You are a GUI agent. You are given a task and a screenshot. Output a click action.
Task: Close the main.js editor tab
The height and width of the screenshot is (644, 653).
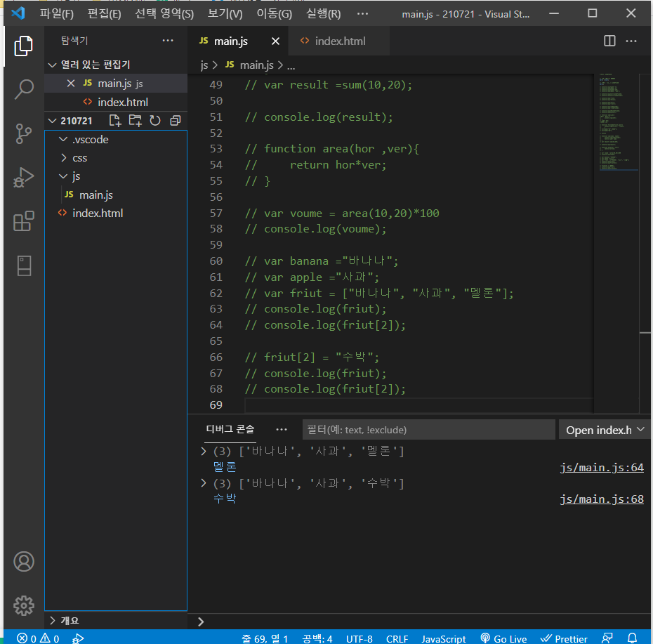click(x=275, y=41)
